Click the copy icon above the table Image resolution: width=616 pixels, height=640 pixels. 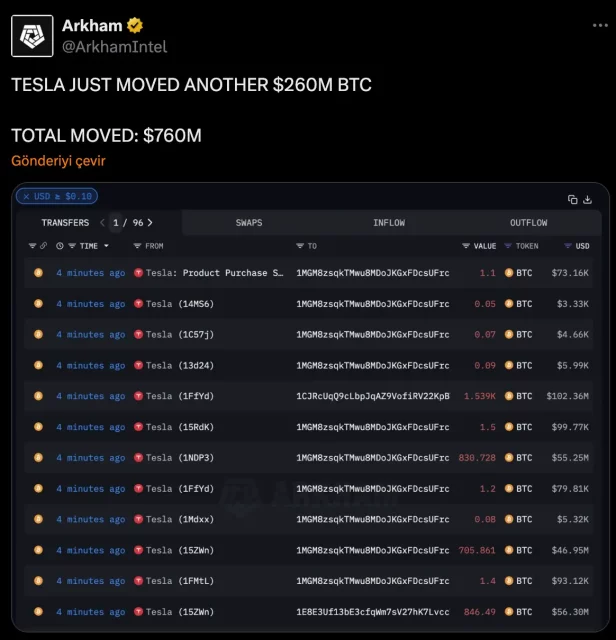573,198
